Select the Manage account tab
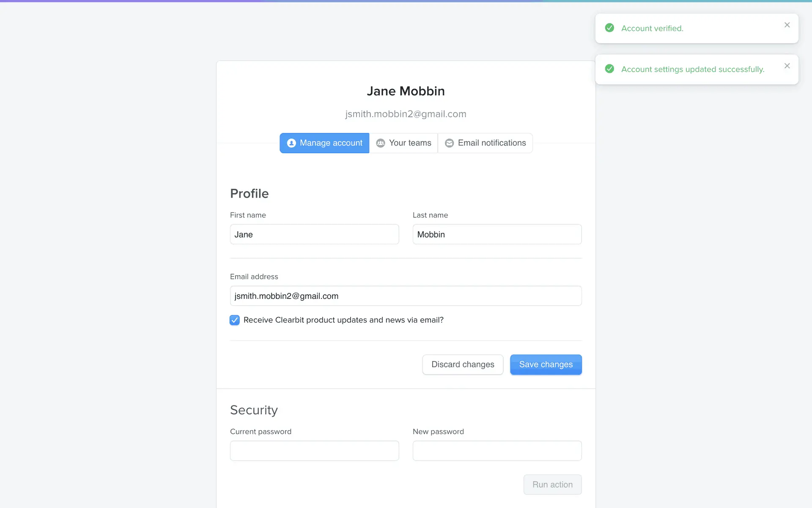 [324, 143]
